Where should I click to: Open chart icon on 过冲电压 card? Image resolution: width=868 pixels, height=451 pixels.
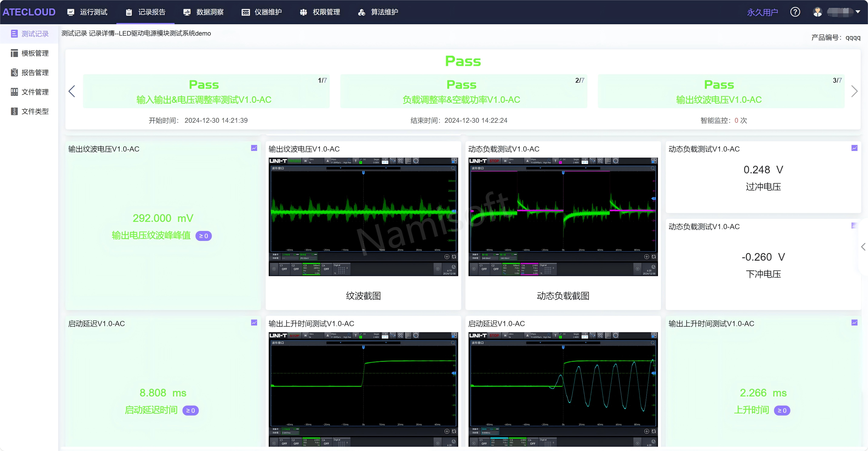point(854,148)
